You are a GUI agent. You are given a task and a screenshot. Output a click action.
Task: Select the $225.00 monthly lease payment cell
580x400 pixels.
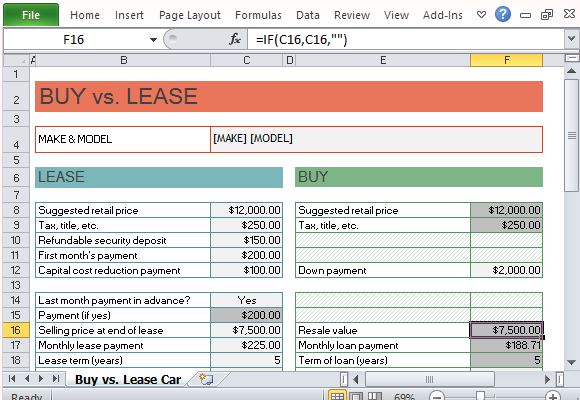247,345
